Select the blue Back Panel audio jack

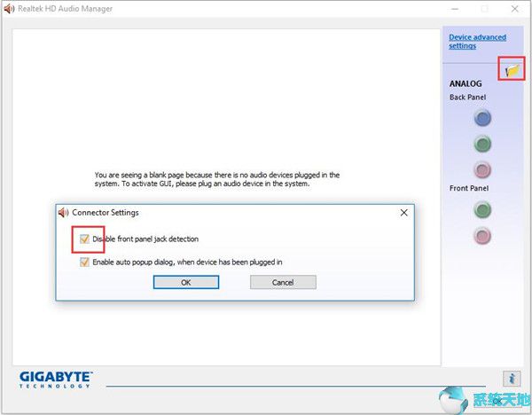[x=481, y=118]
